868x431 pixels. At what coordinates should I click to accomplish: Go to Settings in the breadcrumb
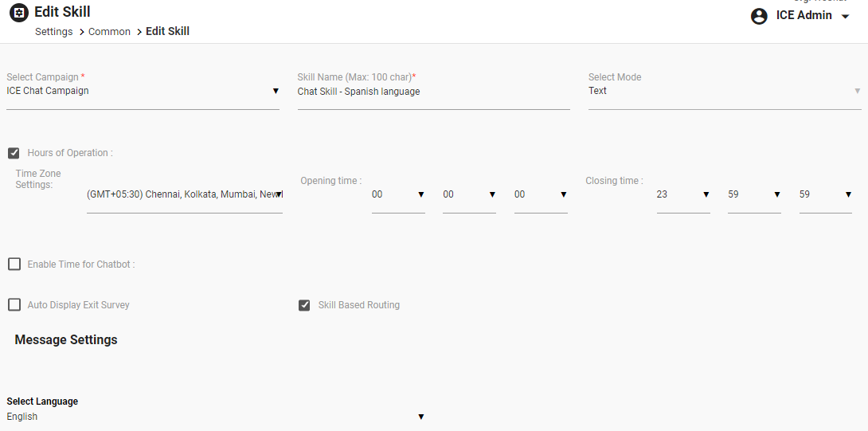click(53, 32)
